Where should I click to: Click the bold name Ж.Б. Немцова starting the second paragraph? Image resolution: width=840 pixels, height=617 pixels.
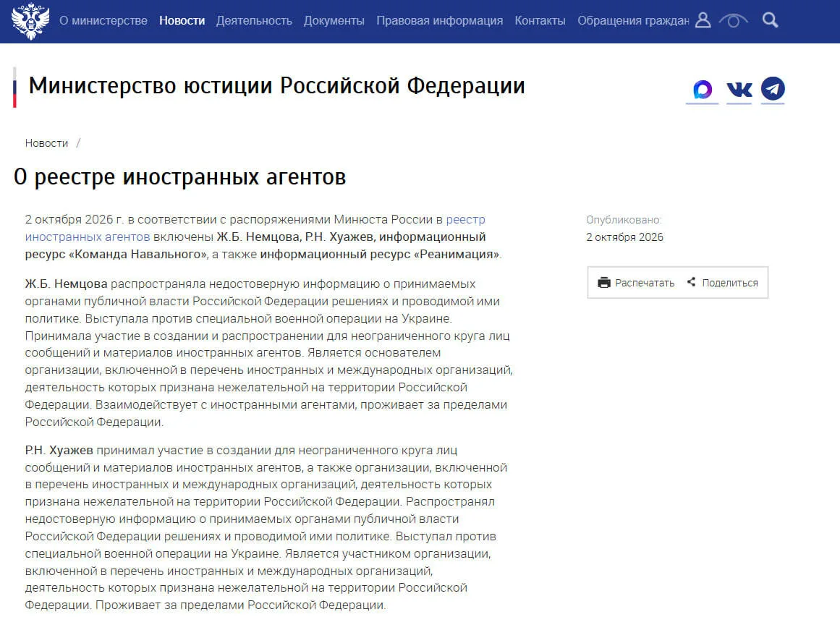click(x=66, y=284)
